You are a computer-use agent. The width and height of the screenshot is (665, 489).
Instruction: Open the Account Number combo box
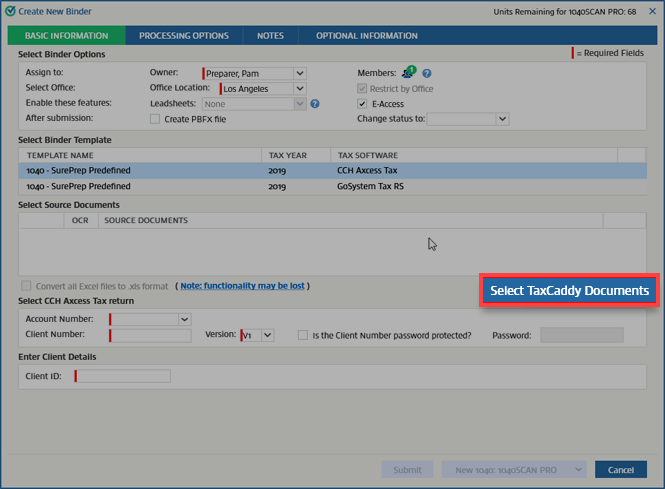(x=184, y=319)
